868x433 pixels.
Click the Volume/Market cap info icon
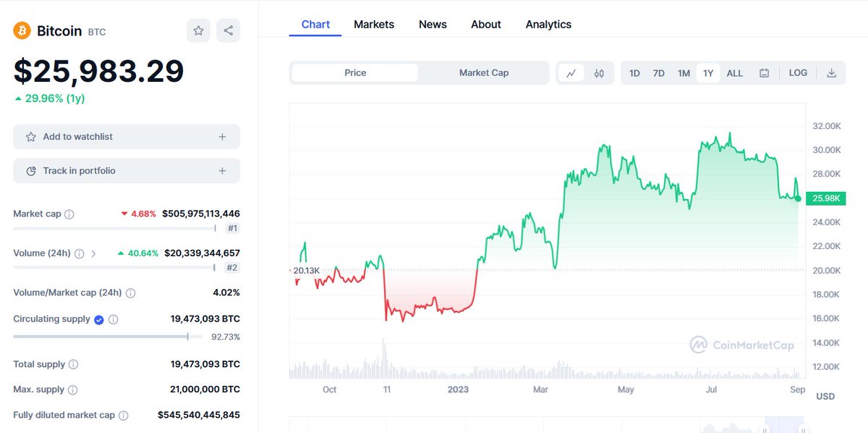click(x=130, y=293)
